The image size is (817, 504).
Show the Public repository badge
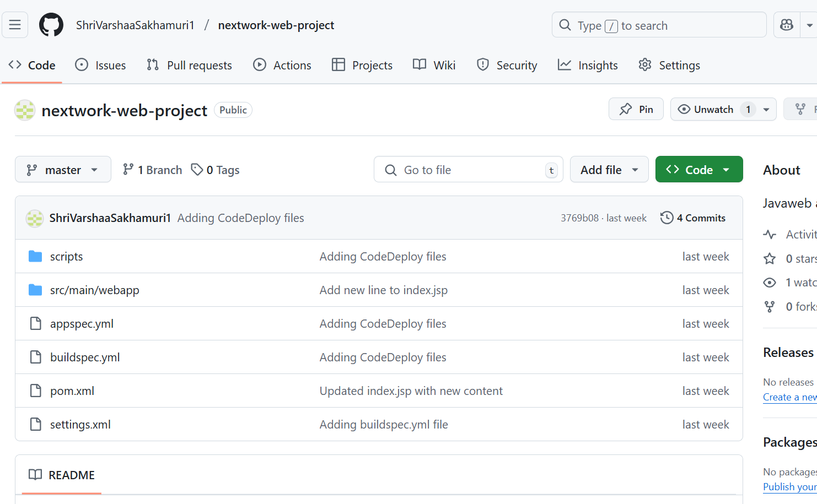(233, 110)
